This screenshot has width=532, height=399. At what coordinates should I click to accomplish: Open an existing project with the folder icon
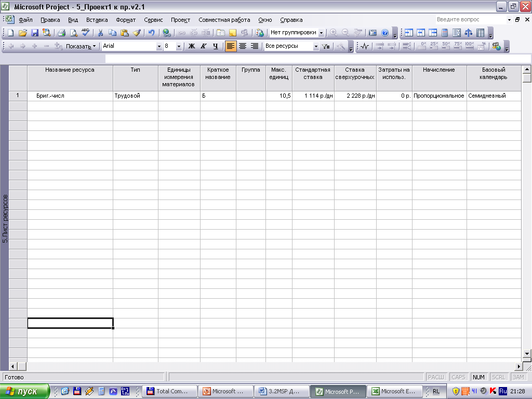pyautogui.click(x=23, y=33)
